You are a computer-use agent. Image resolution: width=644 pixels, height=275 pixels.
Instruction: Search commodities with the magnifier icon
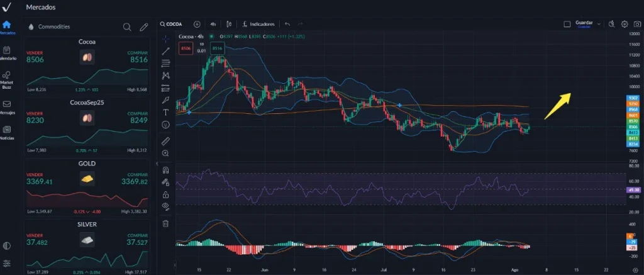(127, 27)
